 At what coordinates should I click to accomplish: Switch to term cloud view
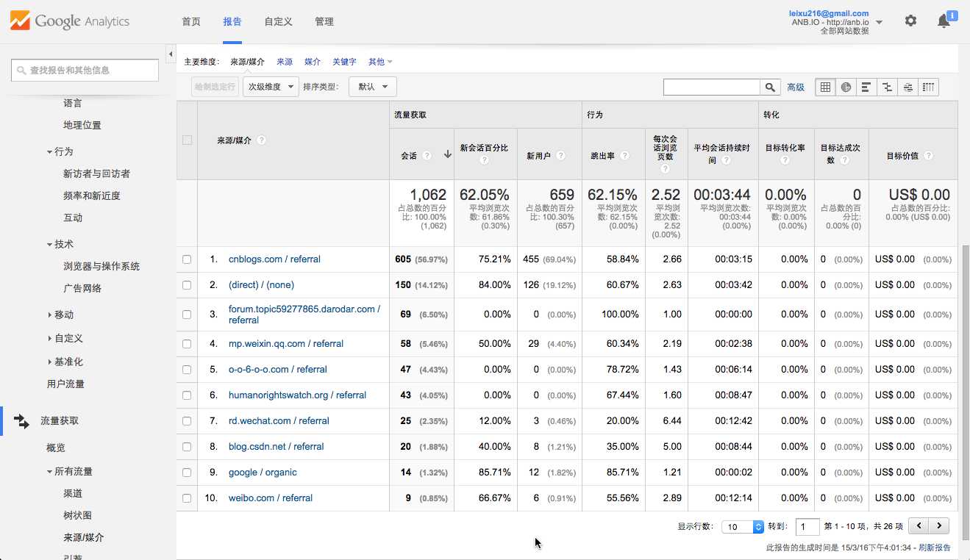pos(907,87)
